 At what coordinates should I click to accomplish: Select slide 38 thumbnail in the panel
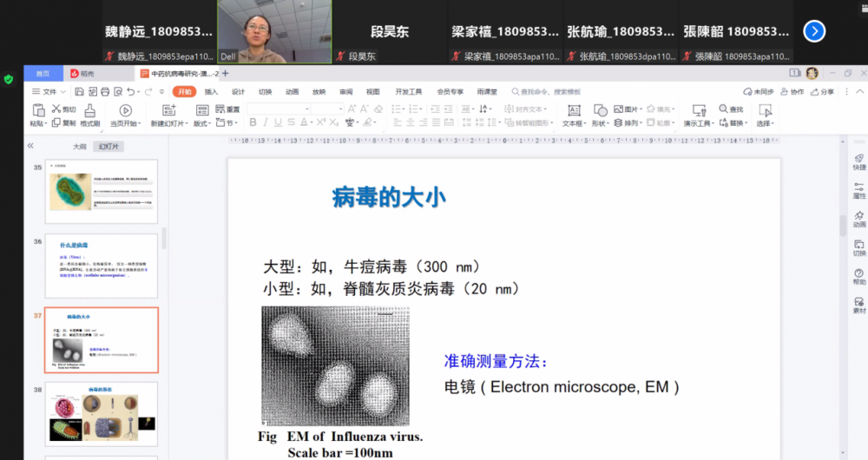[x=102, y=415]
